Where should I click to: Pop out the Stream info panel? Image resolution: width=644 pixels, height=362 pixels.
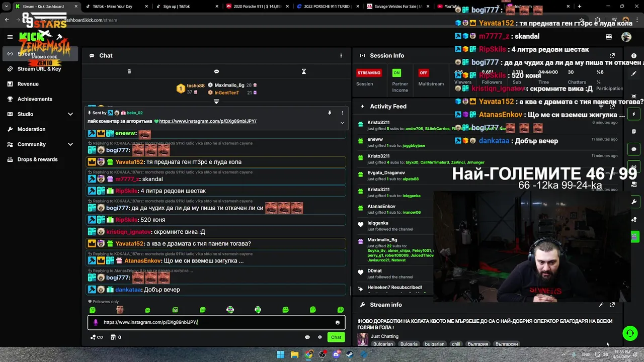coord(612,305)
